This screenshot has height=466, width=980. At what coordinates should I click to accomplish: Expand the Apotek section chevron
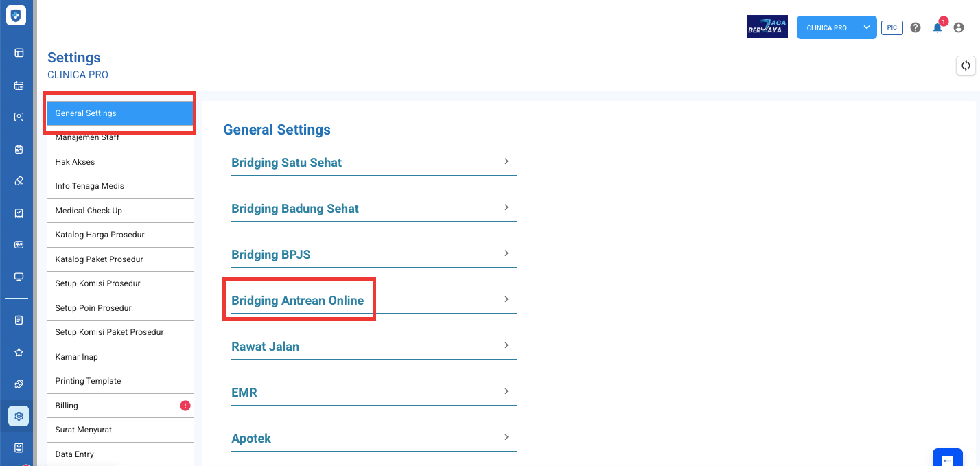(506, 438)
